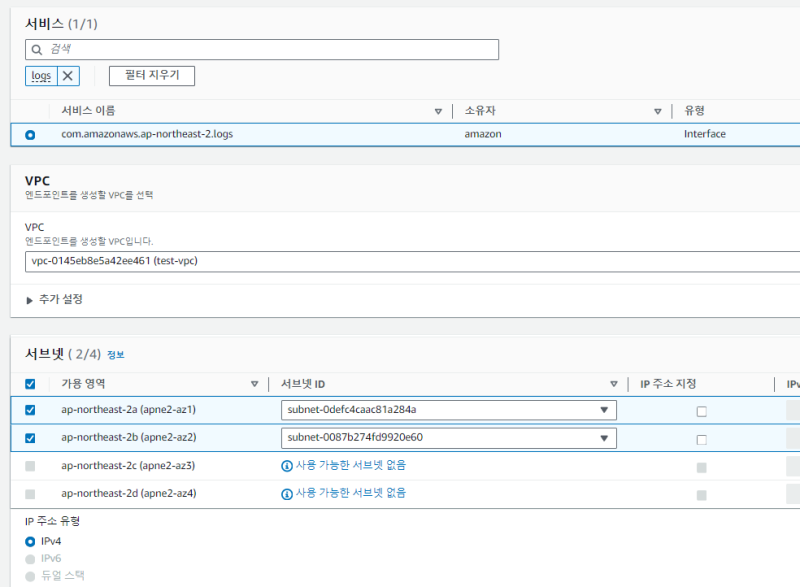This screenshot has height=587, width=800.
Task: Sort services by 서비스 이름 column arrow
Action: [x=438, y=111]
